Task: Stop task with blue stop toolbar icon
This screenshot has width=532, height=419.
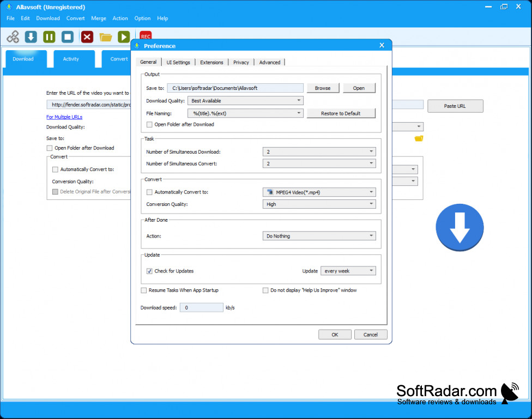Action: [x=68, y=37]
